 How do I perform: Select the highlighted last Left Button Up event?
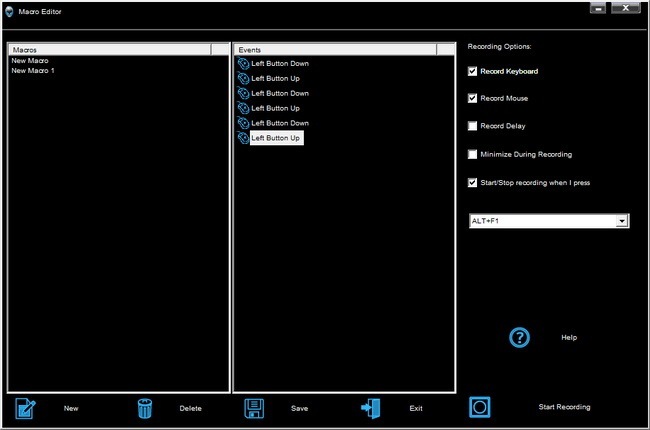coord(275,138)
